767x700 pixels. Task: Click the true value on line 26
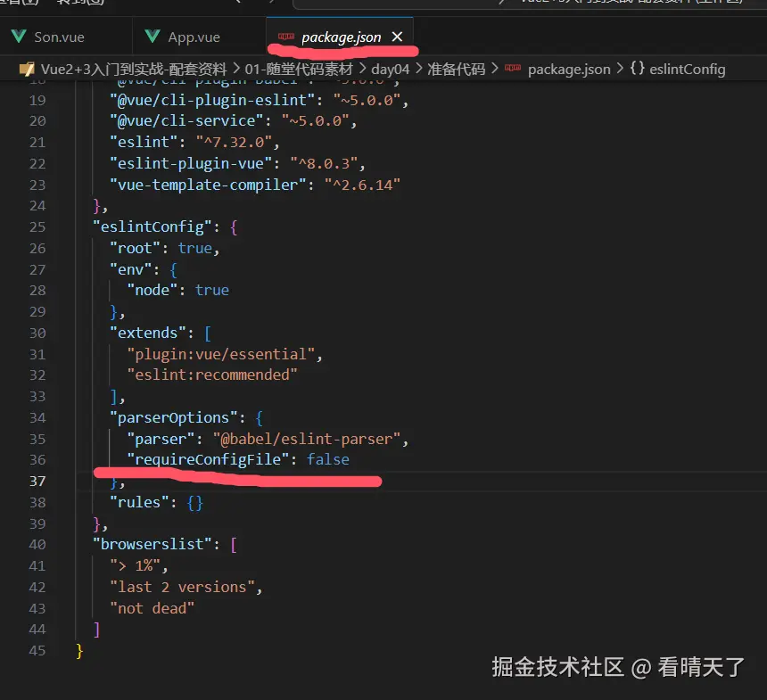pyautogui.click(x=195, y=248)
